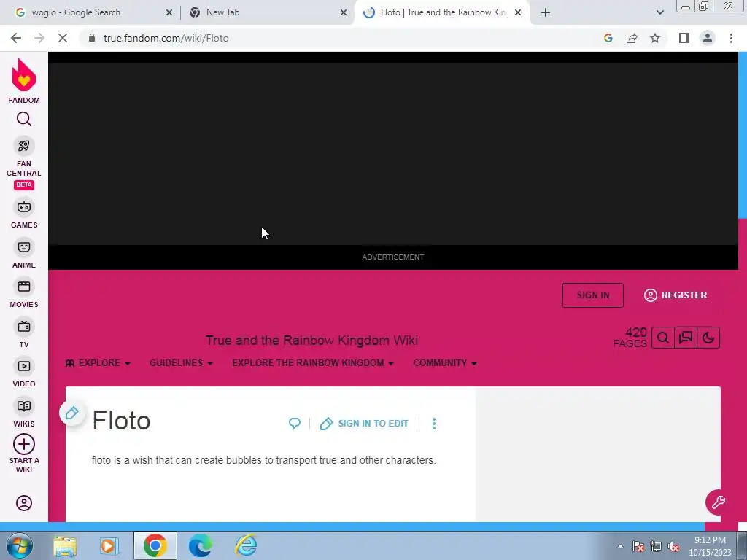
Task: Switch to woglo Google Search tab
Action: 76,12
